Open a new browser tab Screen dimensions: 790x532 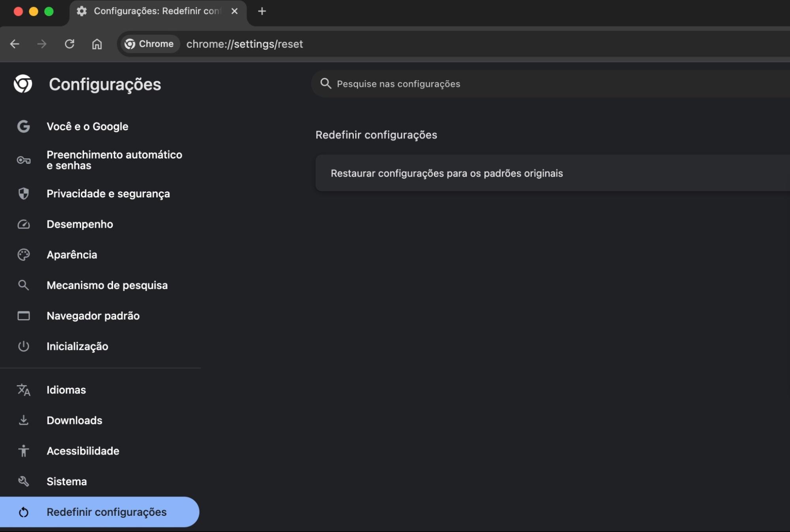(262, 11)
